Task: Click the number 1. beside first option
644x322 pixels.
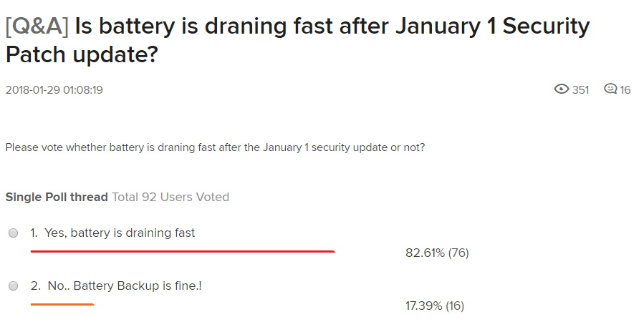Action: (34, 233)
